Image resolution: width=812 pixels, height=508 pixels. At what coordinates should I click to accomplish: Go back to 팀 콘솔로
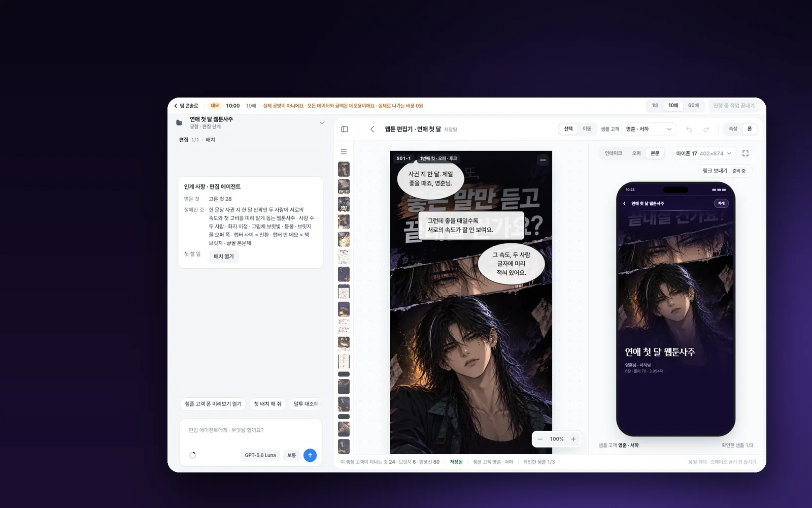186,106
